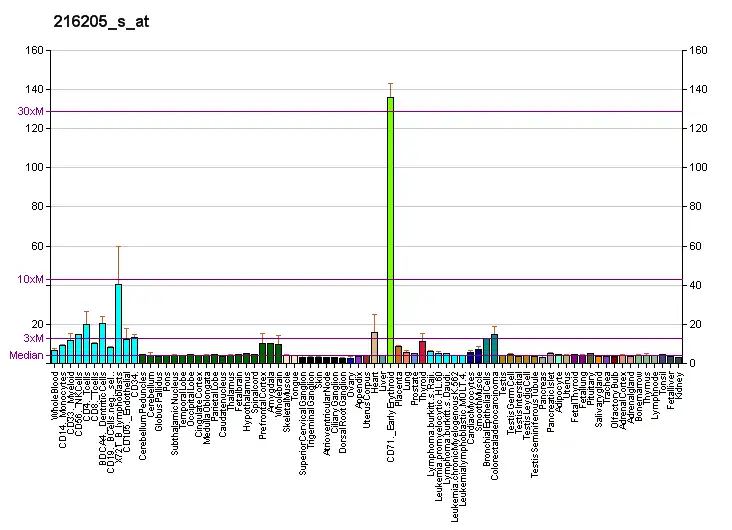Click the 10xM threshold label

click(31, 279)
